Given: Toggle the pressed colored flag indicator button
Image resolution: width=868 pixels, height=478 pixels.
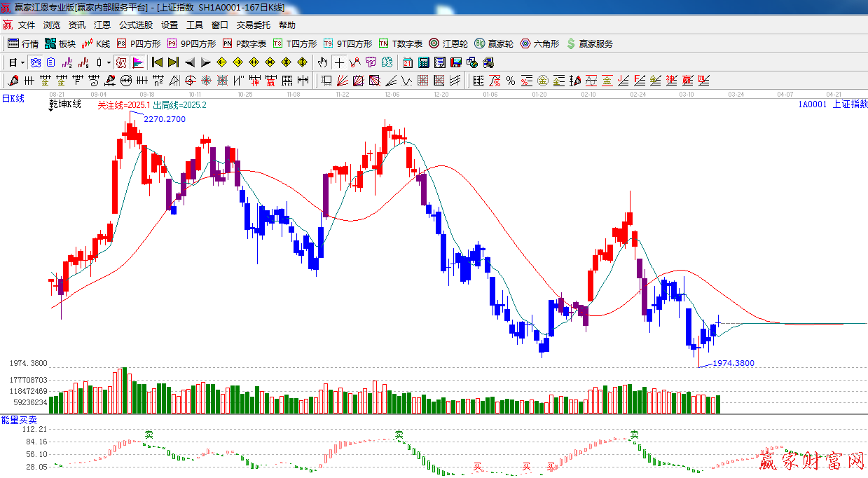Looking at the screenshot, I should 138,62.
